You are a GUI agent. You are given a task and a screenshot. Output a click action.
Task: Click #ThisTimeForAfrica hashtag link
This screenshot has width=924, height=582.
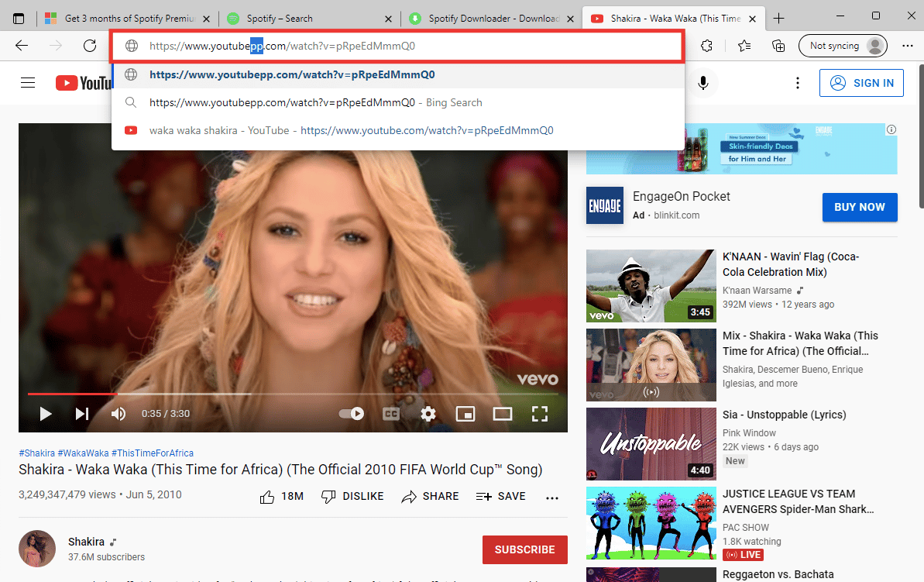pyautogui.click(x=152, y=453)
